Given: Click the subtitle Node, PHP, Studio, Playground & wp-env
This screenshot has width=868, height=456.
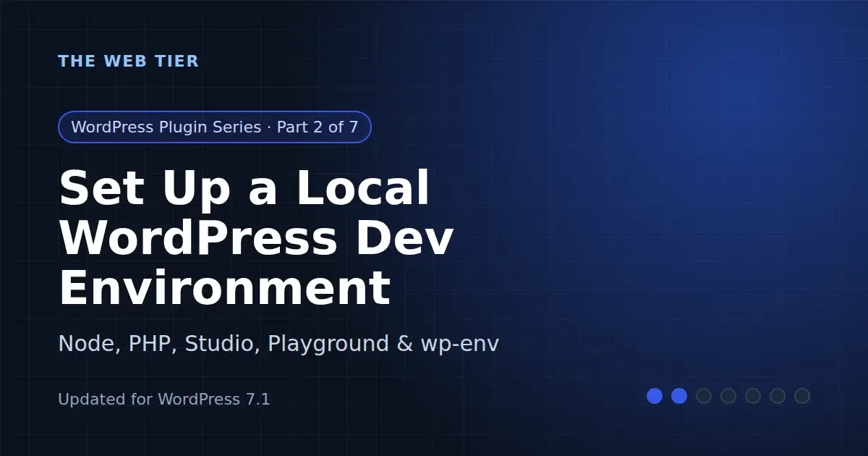Looking at the screenshot, I should pos(278,344).
